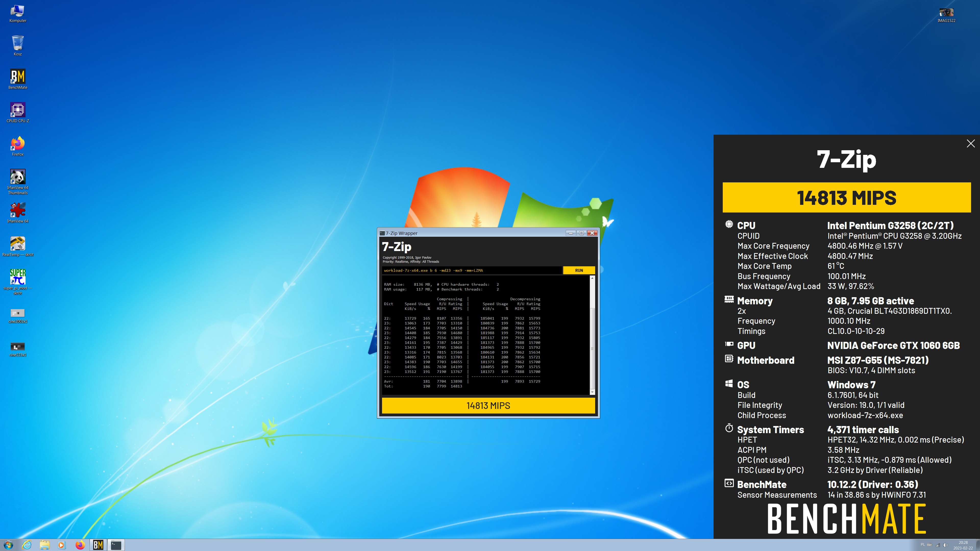Launch the super_pi_mod desktop shortcut
Image resolution: width=980 pixels, height=551 pixels.
(x=18, y=282)
